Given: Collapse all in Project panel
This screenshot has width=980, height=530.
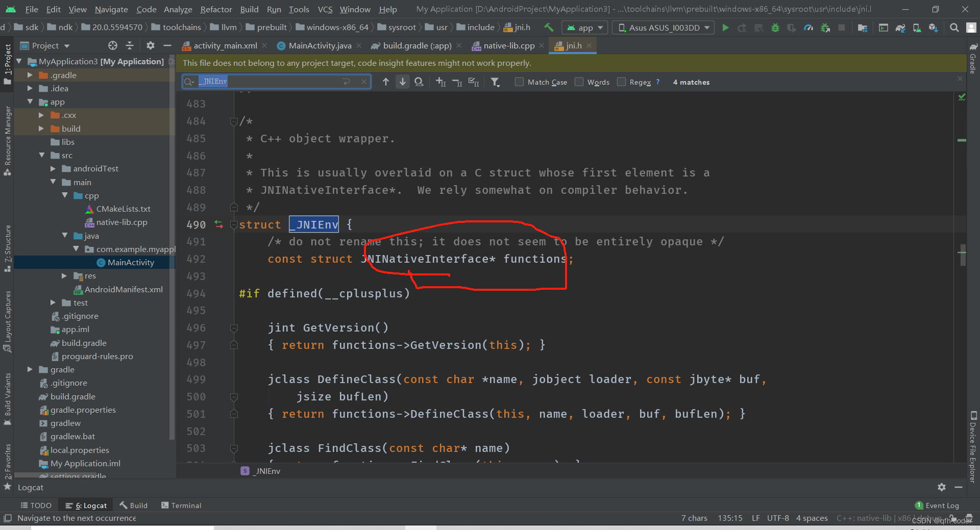Looking at the screenshot, I should tap(130, 45).
